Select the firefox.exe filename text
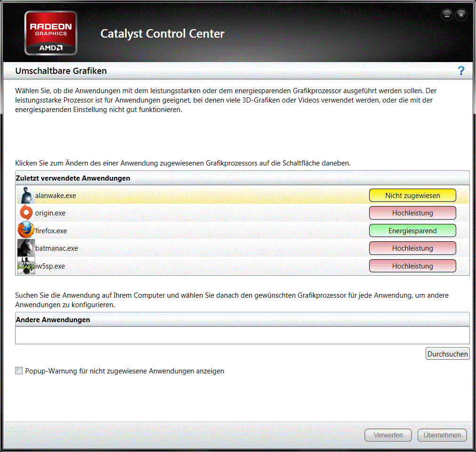The height and width of the screenshot is (452, 476). click(x=51, y=231)
